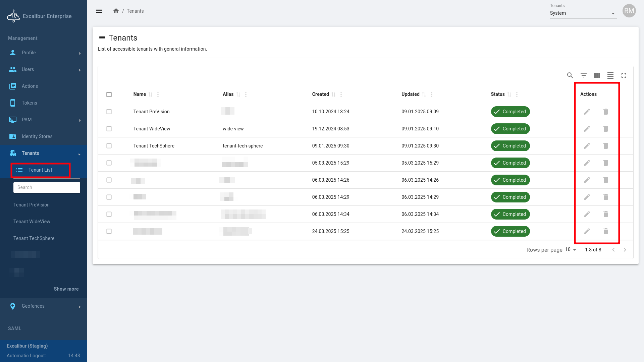This screenshot has width=644, height=362.
Task: Toggle the hamburger sidebar menu
Action: 99,11
